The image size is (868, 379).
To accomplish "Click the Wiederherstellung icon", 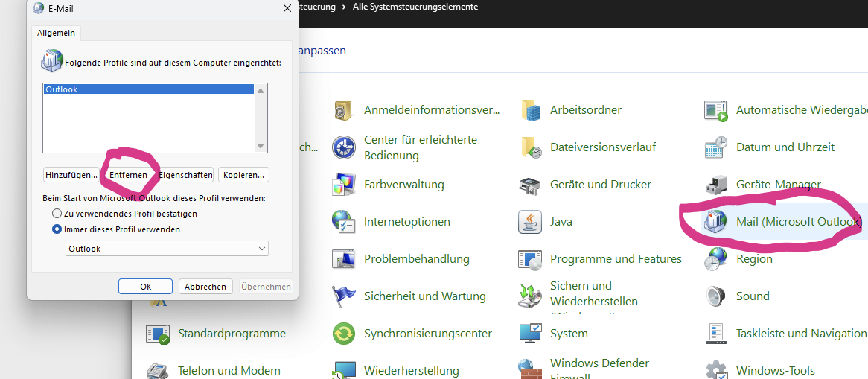I will (x=344, y=369).
